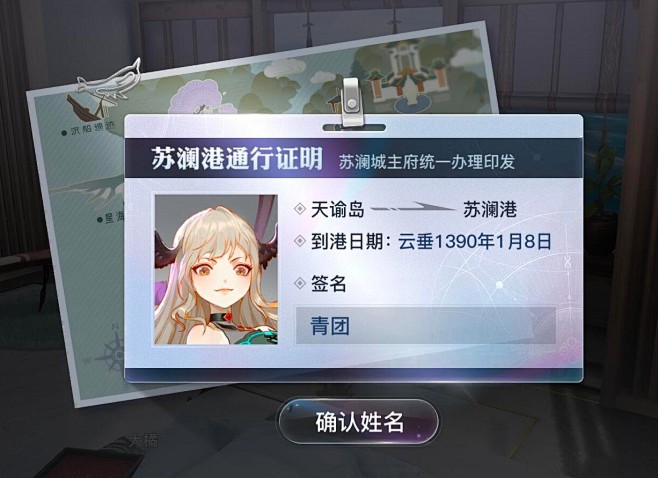Click the diamond bullet beside 到港日期
This screenshot has width=658, height=478.
(300, 241)
